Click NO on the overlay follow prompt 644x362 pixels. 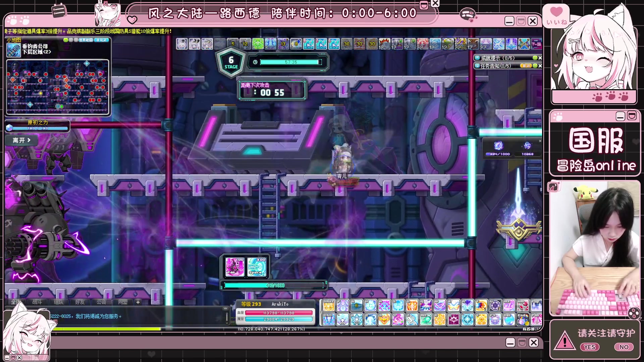click(x=624, y=347)
